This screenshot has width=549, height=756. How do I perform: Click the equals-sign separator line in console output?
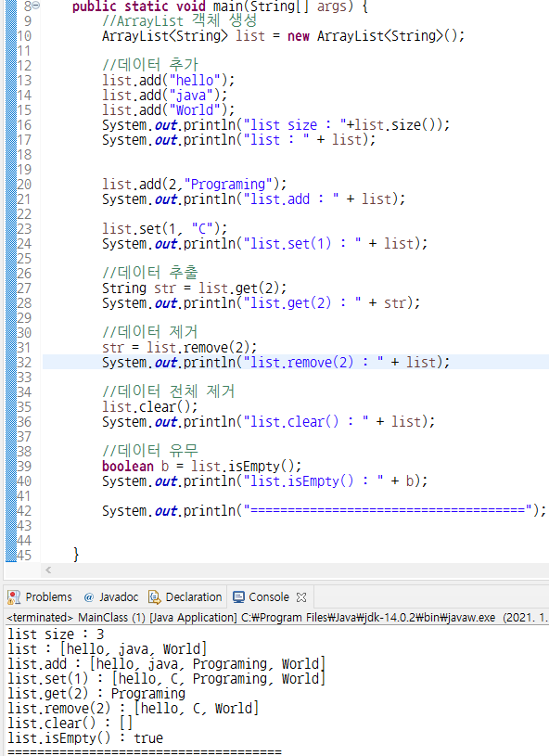tap(145, 751)
